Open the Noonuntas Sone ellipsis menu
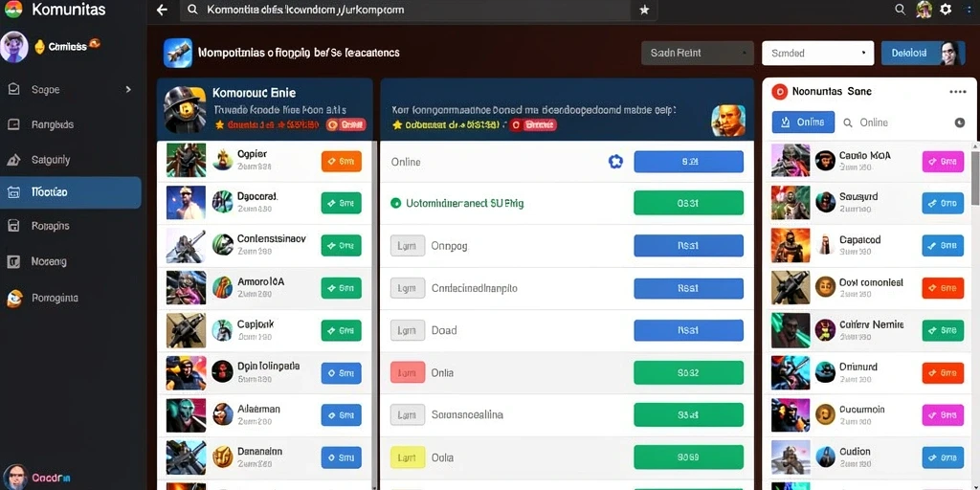The height and width of the screenshot is (490, 980). click(x=957, y=92)
